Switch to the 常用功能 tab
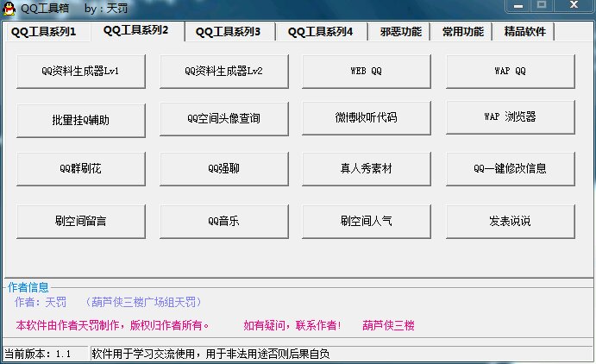This screenshot has height=364, width=596. point(462,32)
